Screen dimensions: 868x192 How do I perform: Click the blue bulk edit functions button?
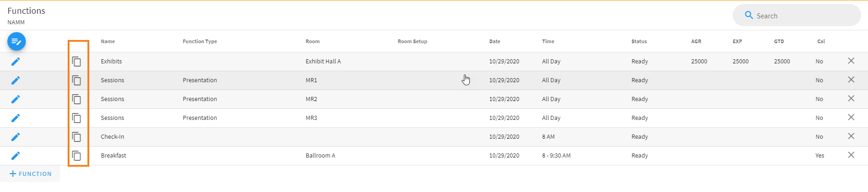(x=17, y=42)
